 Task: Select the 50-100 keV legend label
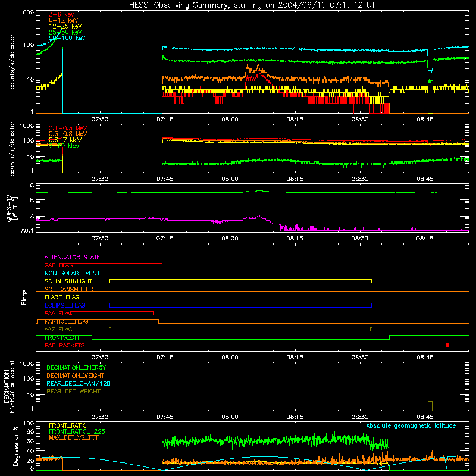pos(67,38)
